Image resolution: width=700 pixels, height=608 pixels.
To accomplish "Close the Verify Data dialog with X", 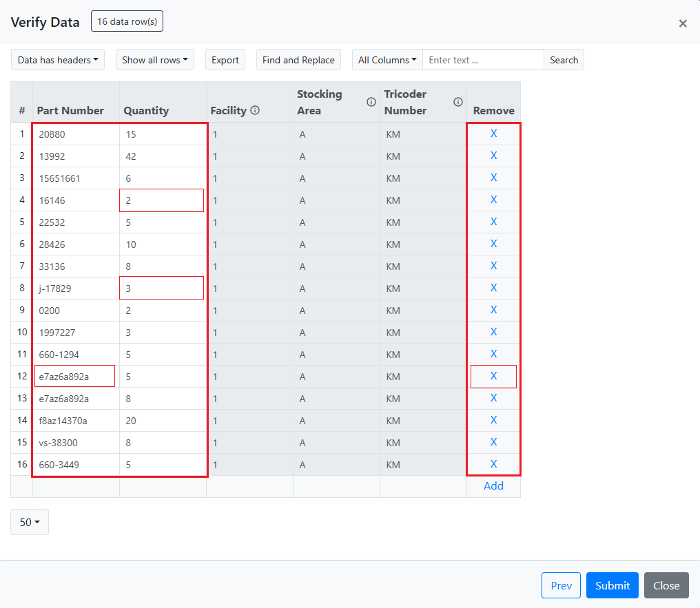I will (x=683, y=23).
